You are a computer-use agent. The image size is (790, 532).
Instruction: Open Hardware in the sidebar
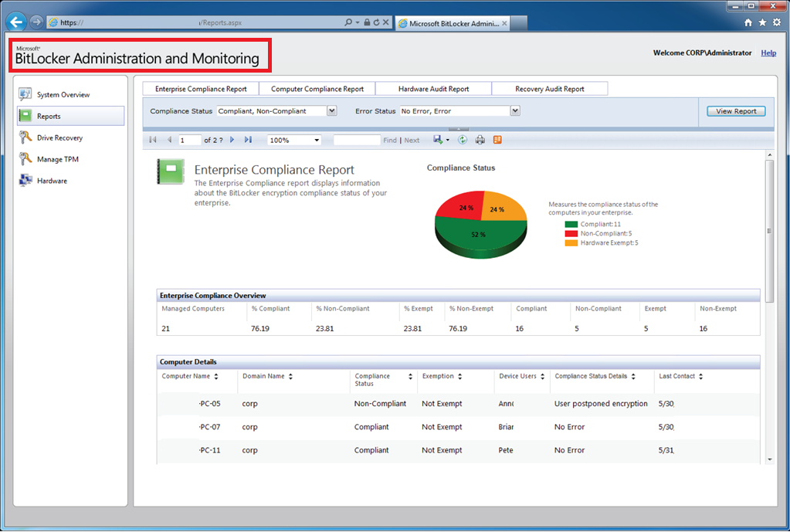coord(52,181)
